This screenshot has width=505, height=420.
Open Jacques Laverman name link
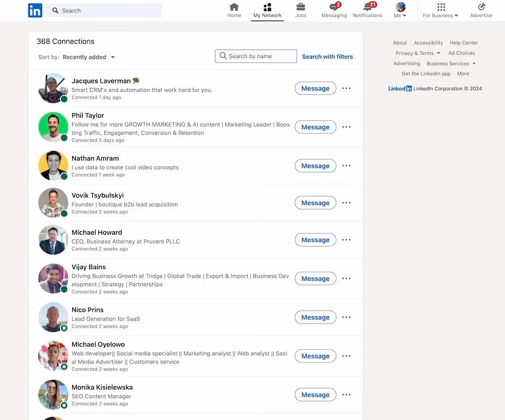(106, 81)
